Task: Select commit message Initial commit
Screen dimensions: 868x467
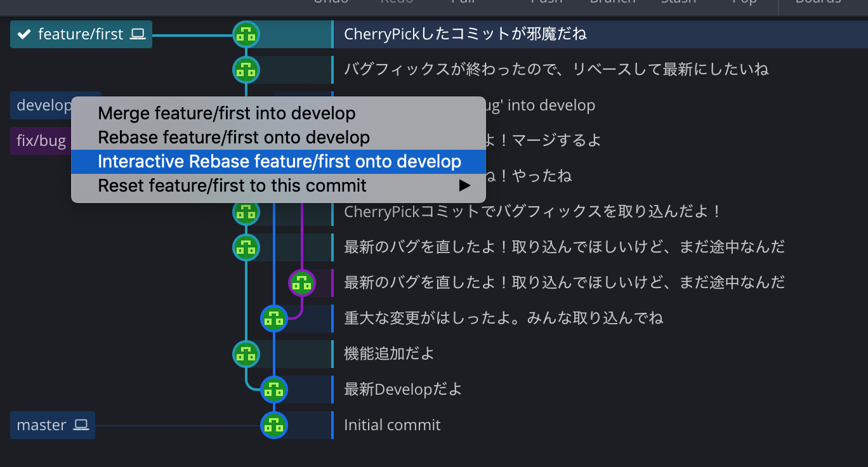Action: point(392,425)
